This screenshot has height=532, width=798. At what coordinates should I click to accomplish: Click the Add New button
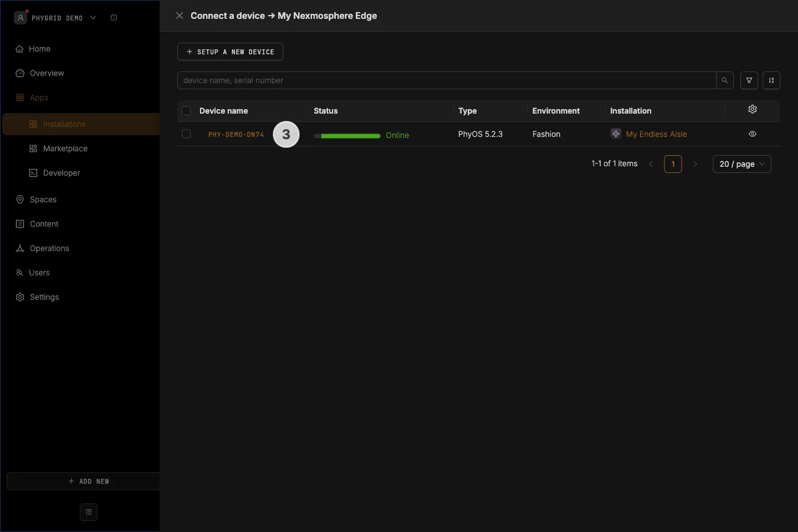[83, 481]
